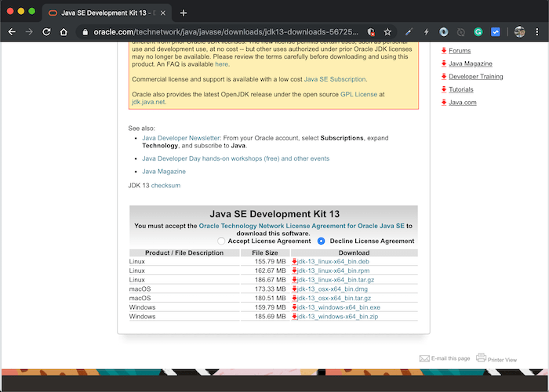Click the blocked content shield icon in address bar
The height and width of the screenshot is (392, 549).
click(x=371, y=32)
